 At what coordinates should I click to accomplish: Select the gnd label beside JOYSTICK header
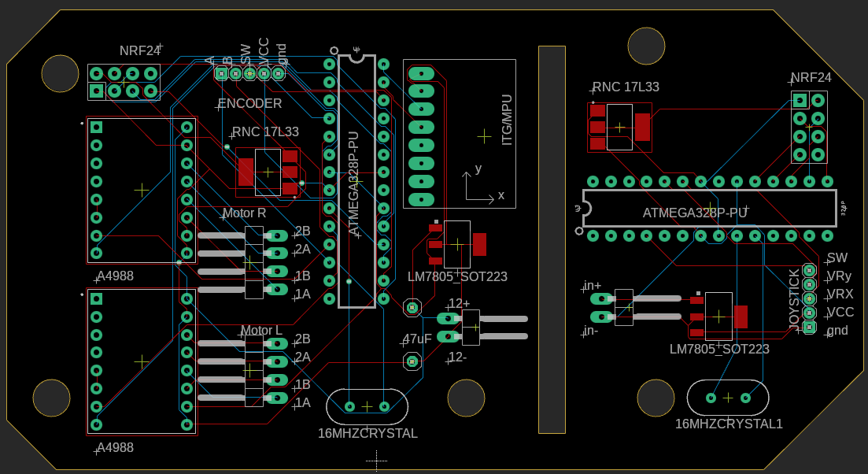[837, 331]
